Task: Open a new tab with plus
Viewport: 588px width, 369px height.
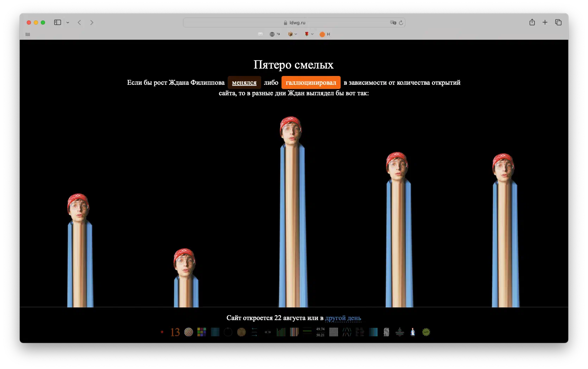Action: tap(545, 22)
